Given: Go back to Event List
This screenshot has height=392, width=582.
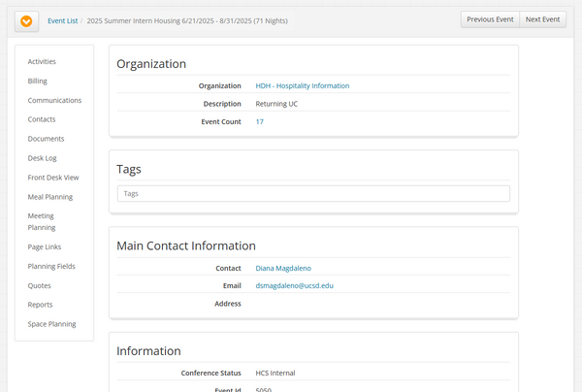Looking at the screenshot, I should (62, 20).
